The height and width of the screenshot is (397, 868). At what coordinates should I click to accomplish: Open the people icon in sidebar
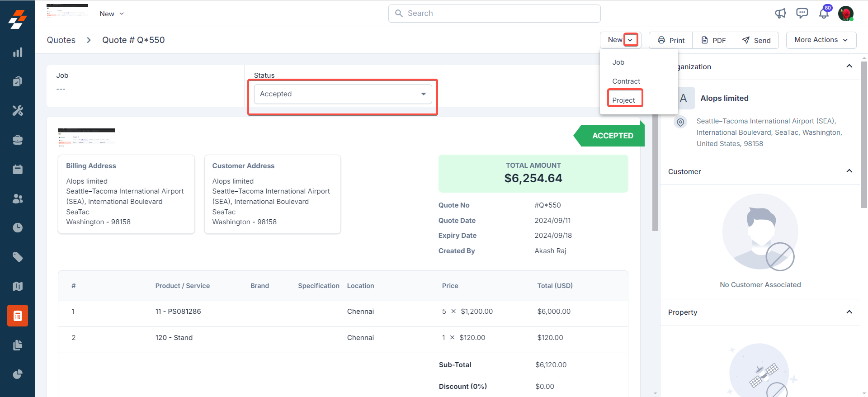pyautogui.click(x=18, y=198)
